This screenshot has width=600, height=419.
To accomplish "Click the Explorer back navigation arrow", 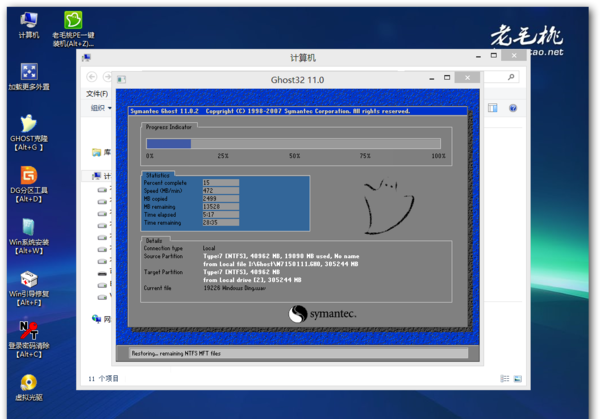I will (x=91, y=77).
